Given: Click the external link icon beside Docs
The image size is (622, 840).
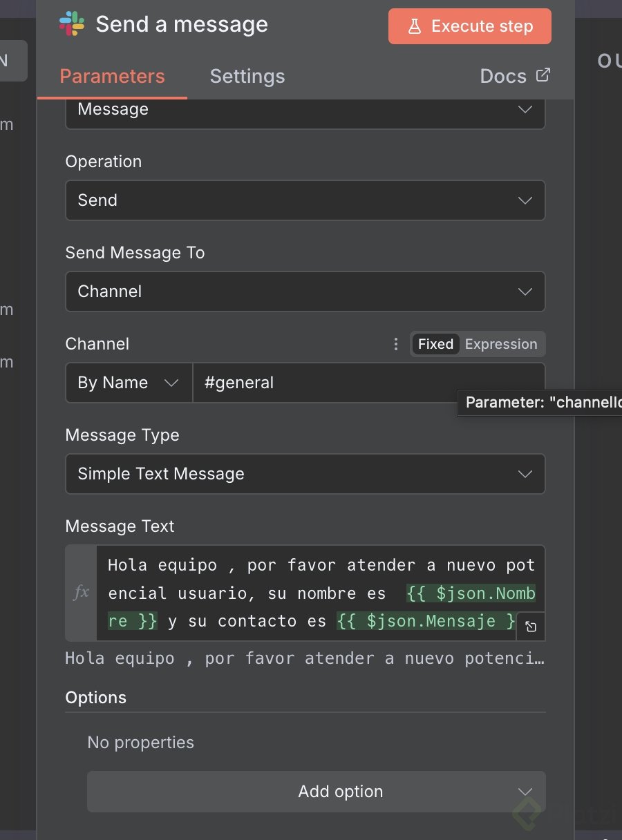Looking at the screenshot, I should point(543,75).
